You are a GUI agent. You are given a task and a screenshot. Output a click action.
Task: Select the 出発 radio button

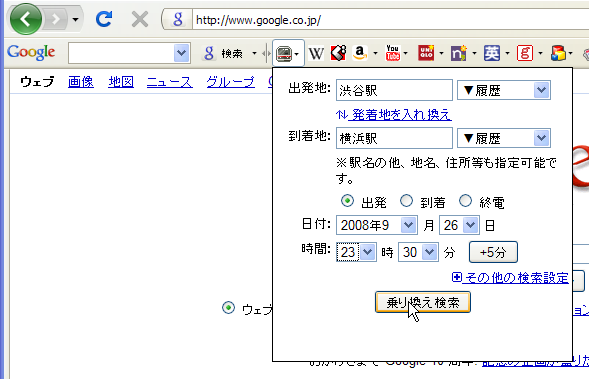coord(347,201)
